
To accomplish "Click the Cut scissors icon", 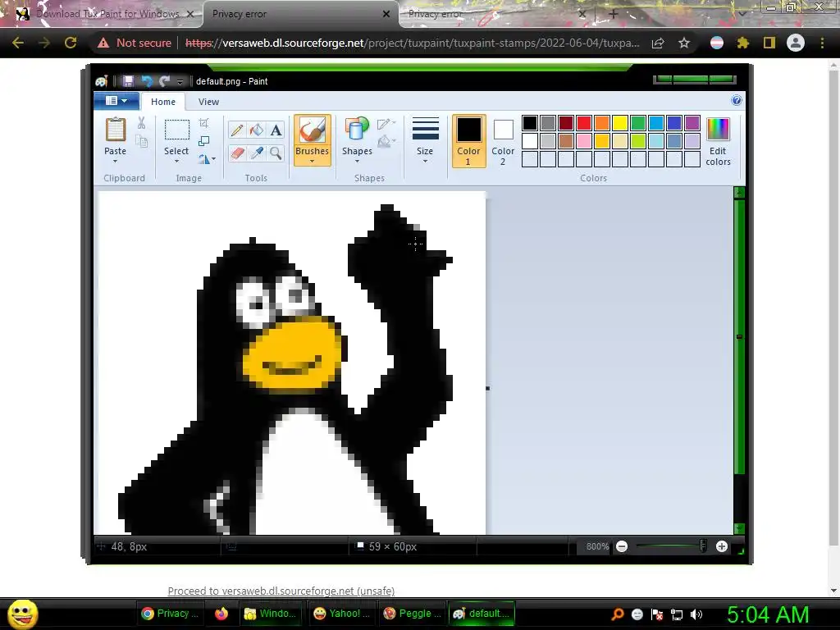I will pyautogui.click(x=141, y=123).
